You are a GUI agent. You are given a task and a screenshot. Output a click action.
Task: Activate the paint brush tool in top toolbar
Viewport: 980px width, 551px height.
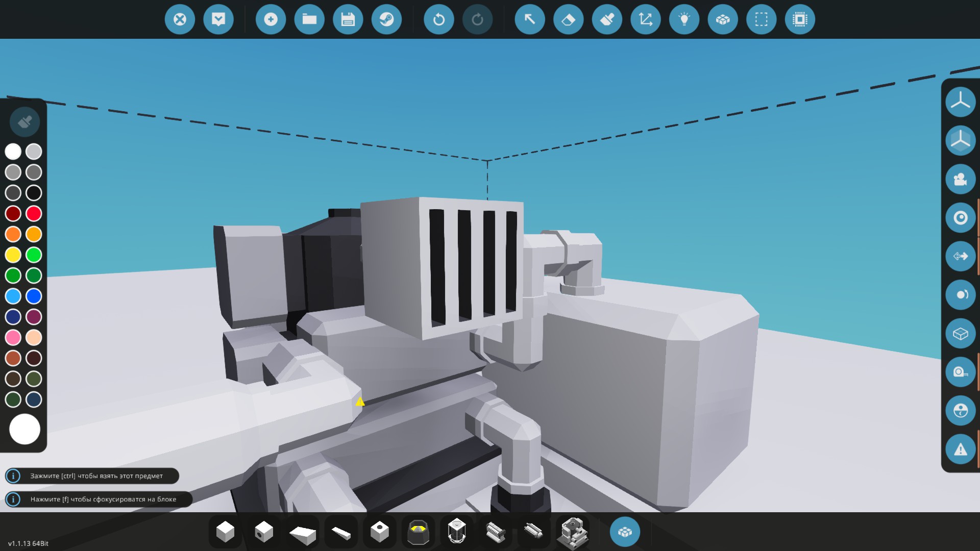(607, 19)
